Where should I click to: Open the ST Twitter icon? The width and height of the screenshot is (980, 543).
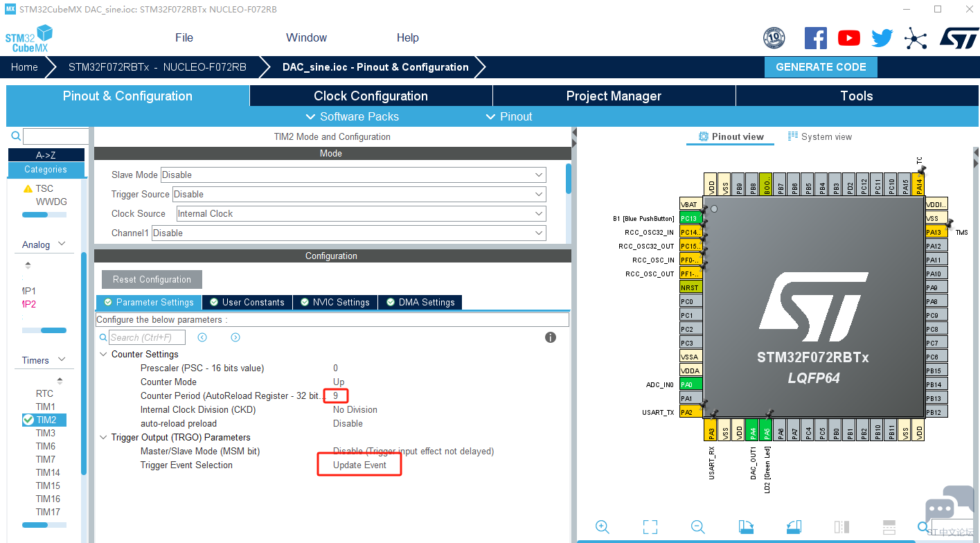(882, 38)
